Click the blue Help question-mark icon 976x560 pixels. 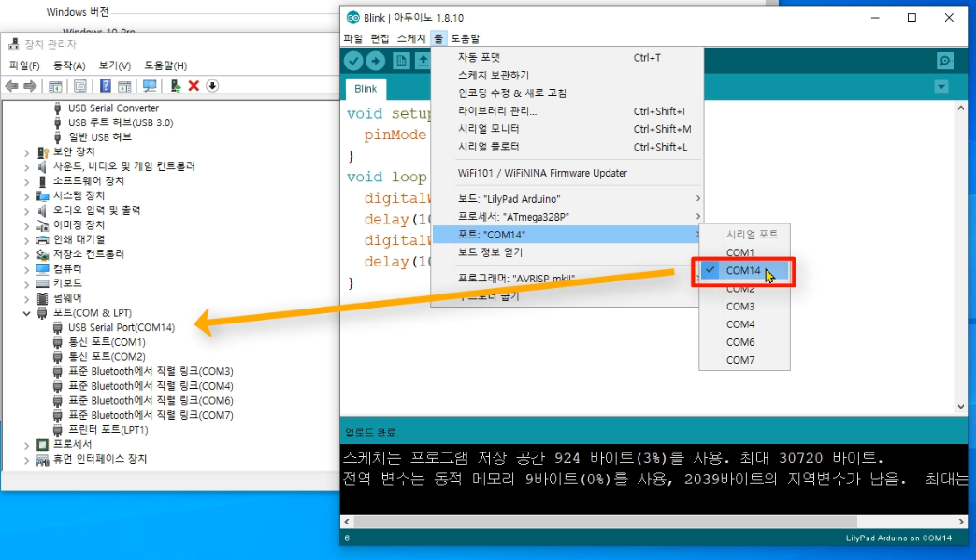pos(106,86)
